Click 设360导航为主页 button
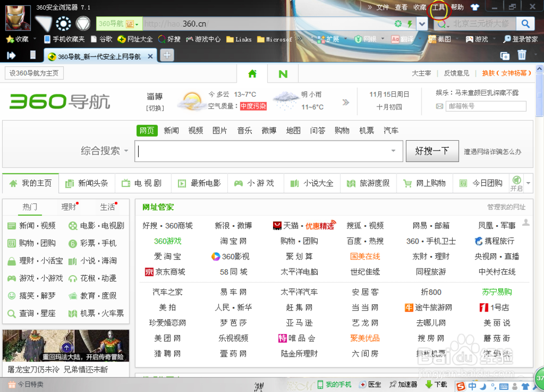The image size is (544, 392). (x=34, y=73)
